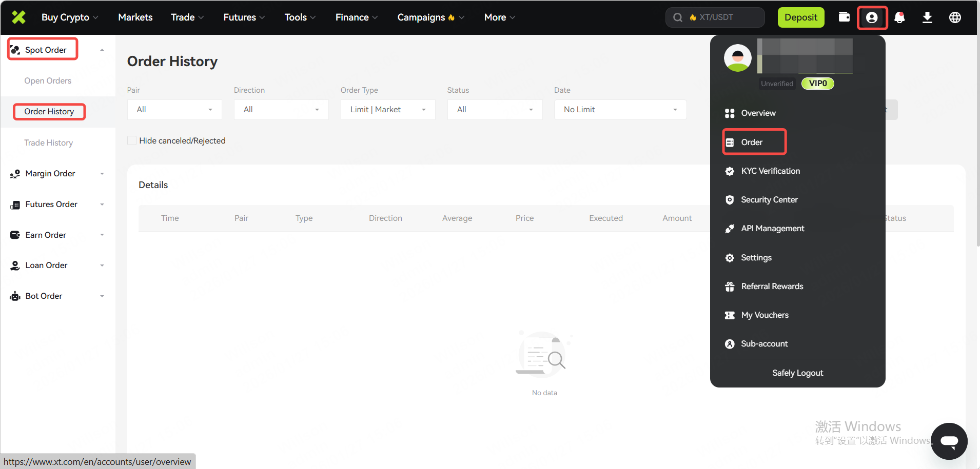This screenshot has width=980, height=469.
Task: Click the XT/USDT search field
Action: (x=715, y=17)
